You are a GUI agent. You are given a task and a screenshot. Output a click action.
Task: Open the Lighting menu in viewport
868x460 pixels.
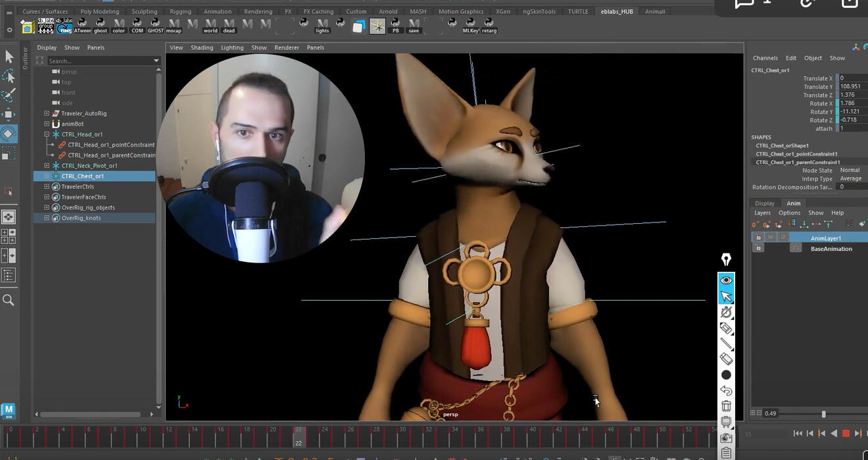pos(231,47)
